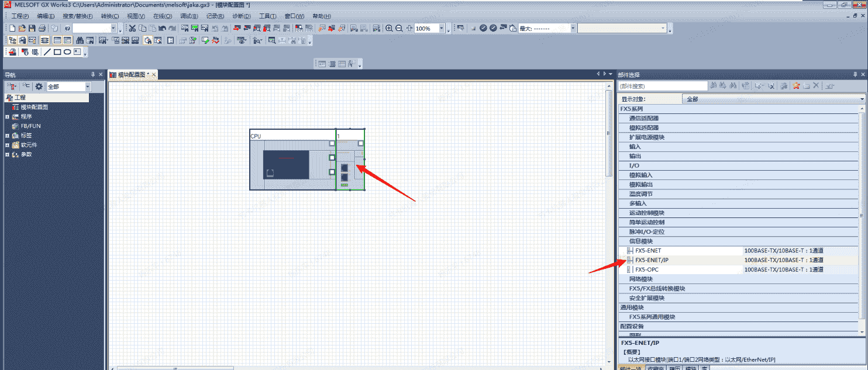The width and height of the screenshot is (868, 370).
Task: Open the 显示对象 dropdown
Action: coord(862,99)
